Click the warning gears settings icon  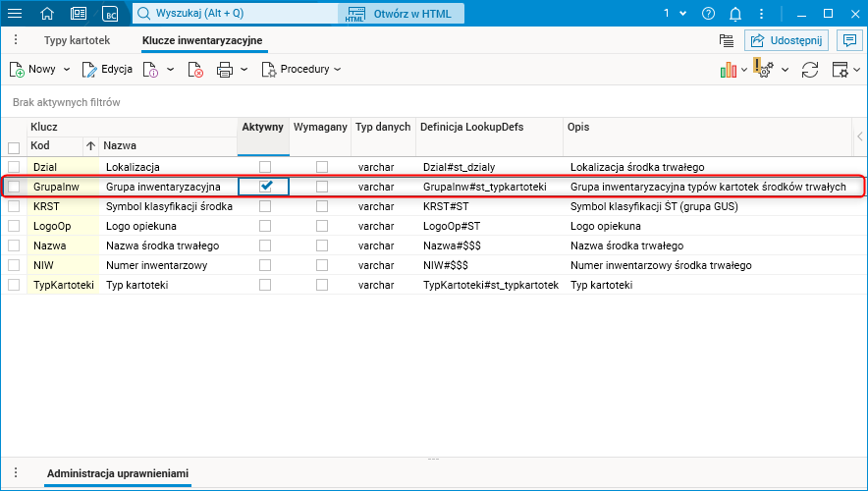click(764, 69)
